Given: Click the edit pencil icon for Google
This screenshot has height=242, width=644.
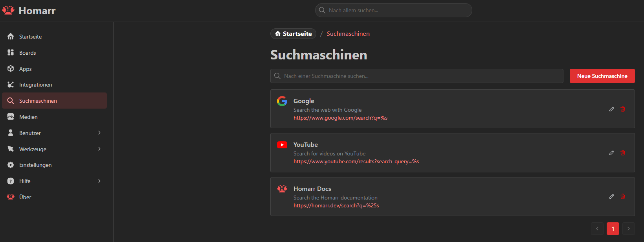Looking at the screenshot, I should [x=611, y=109].
